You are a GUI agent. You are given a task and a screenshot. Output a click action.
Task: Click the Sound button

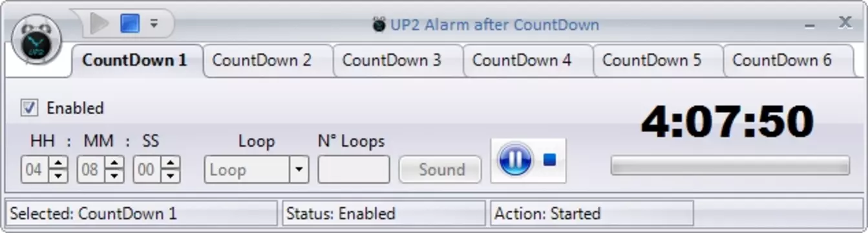click(x=441, y=170)
